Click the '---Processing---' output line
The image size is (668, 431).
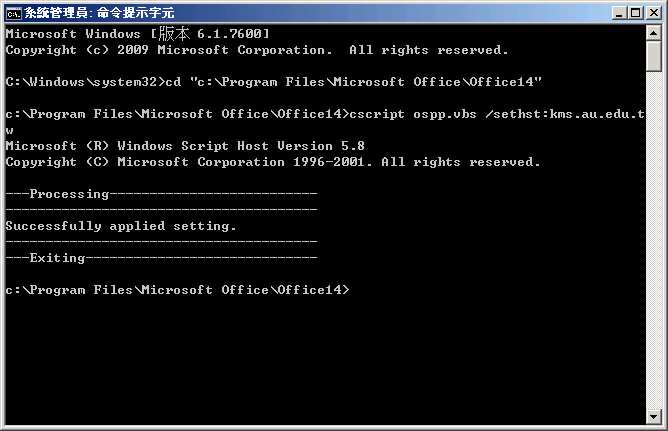[161, 194]
